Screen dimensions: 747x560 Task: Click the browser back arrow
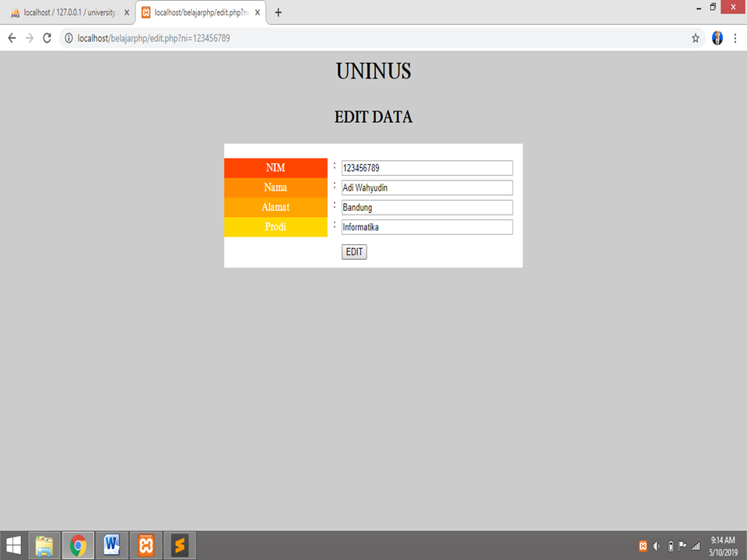click(x=12, y=38)
